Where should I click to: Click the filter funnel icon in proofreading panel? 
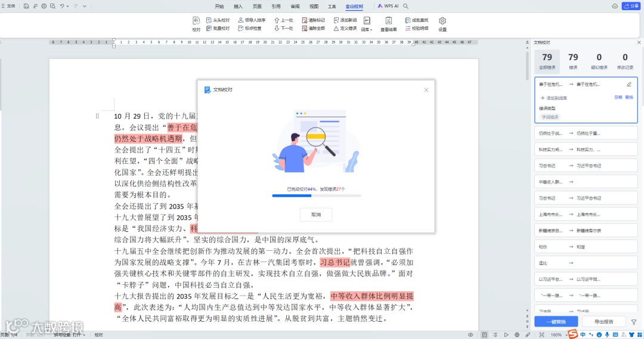[x=634, y=322]
